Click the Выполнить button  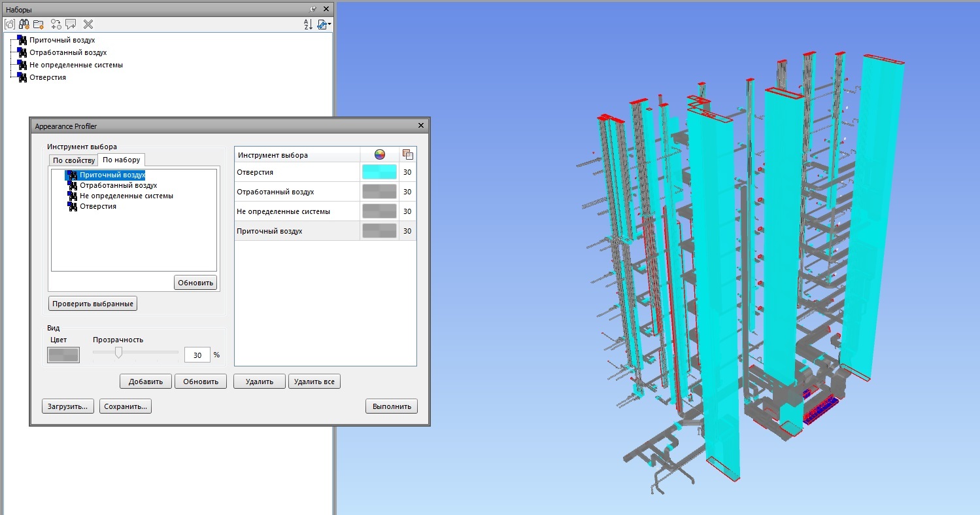pos(392,406)
